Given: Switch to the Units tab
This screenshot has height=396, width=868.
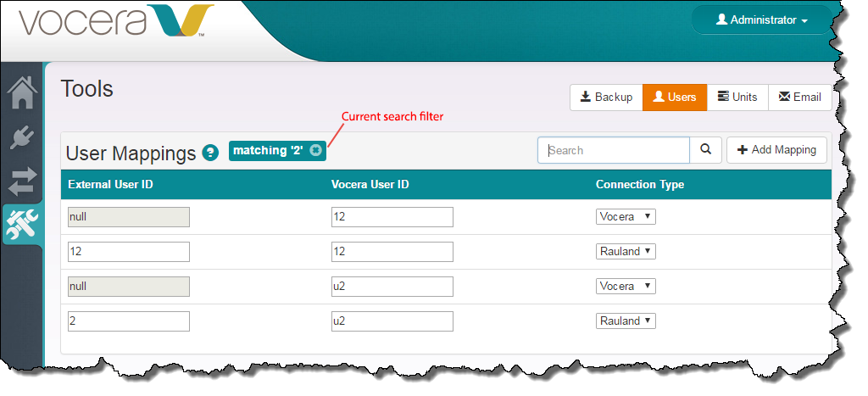Looking at the screenshot, I should coord(737,97).
